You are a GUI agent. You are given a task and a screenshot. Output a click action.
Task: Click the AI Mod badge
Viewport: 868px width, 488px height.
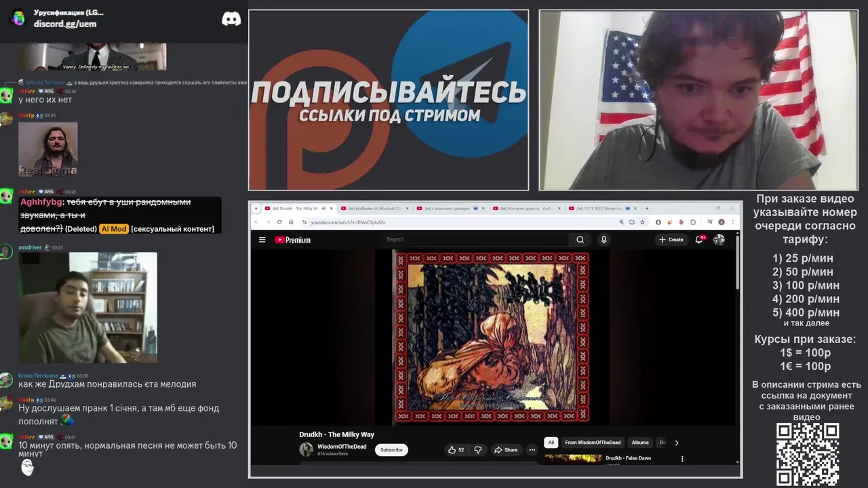[113, 229]
